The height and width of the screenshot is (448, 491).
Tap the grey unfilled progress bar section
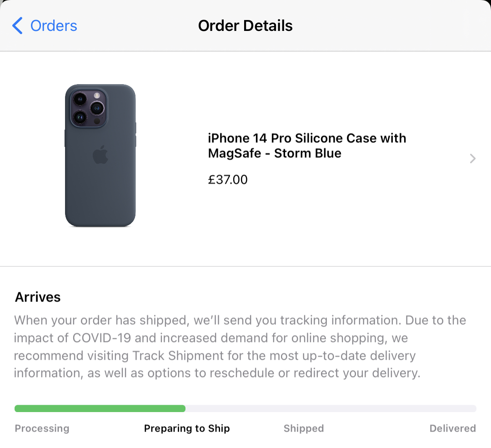tap(331, 408)
